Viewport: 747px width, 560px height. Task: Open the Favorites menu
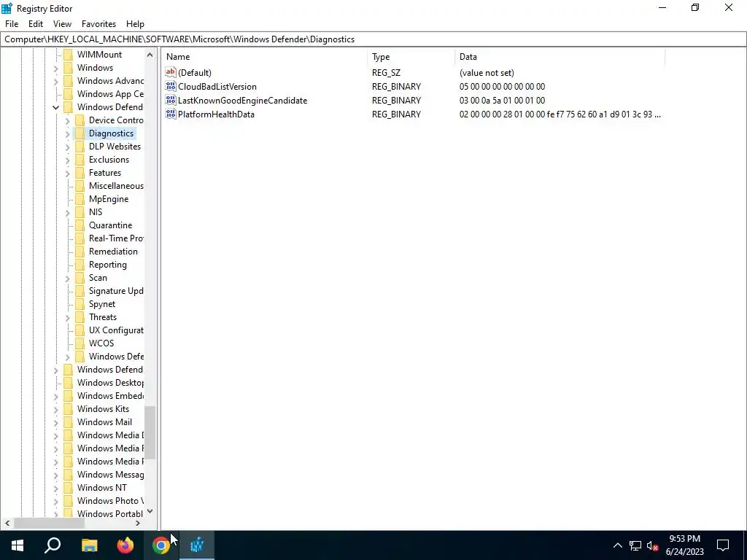[98, 24]
